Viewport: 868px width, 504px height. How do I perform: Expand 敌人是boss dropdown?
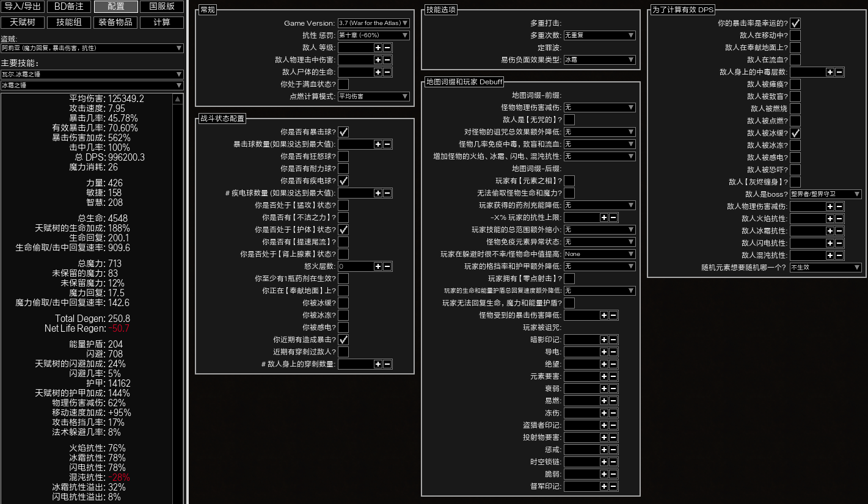(x=825, y=194)
